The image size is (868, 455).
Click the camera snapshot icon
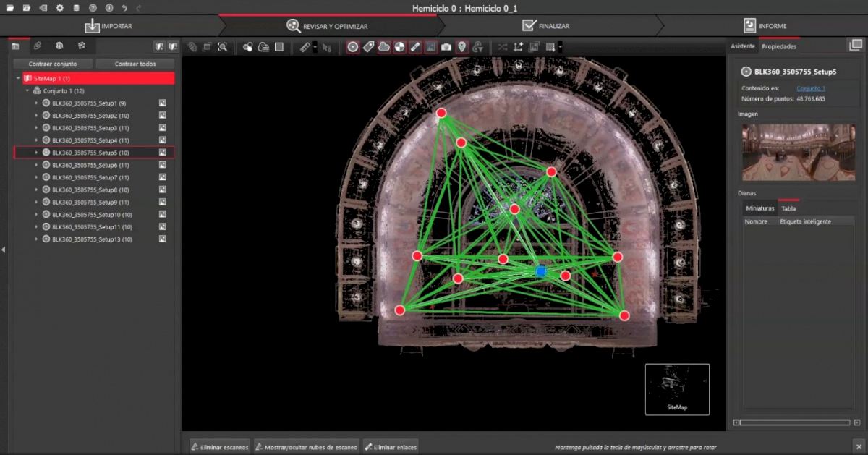pos(446,47)
